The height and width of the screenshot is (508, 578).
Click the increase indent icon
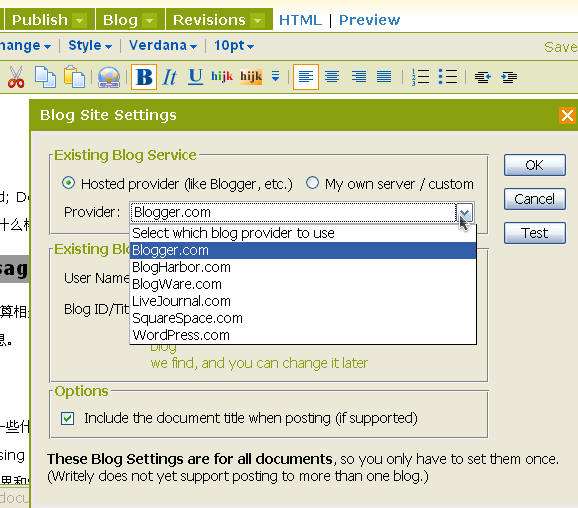pos(509,77)
